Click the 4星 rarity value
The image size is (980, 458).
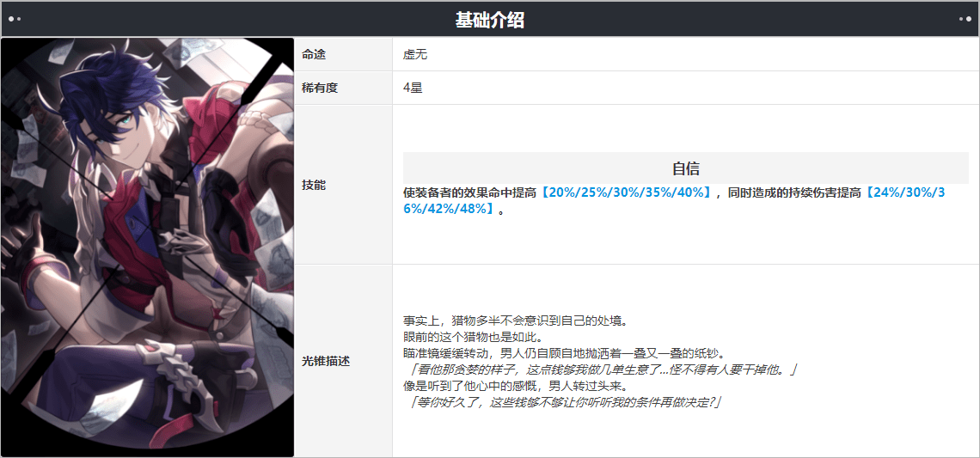pos(413,89)
